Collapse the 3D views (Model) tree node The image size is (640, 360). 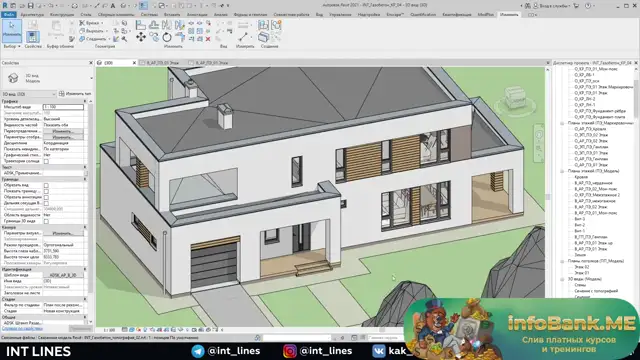[562, 279]
